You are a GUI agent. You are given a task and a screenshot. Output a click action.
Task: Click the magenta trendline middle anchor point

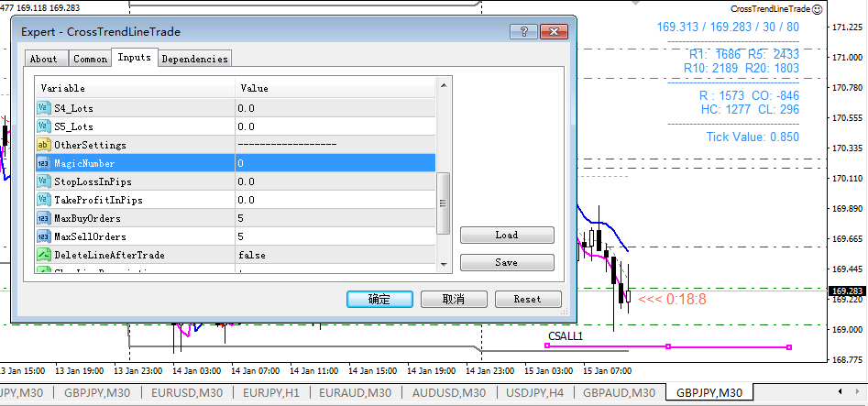(x=668, y=346)
